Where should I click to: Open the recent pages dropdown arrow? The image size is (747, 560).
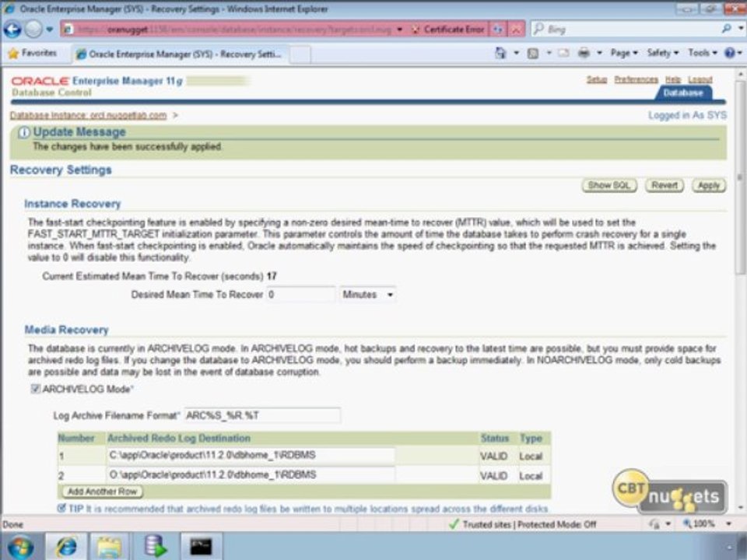pos(50,30)
